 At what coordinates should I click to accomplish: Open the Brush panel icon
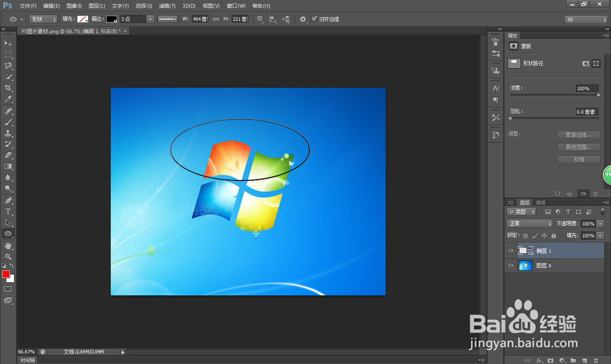click(x=495, y=53)
